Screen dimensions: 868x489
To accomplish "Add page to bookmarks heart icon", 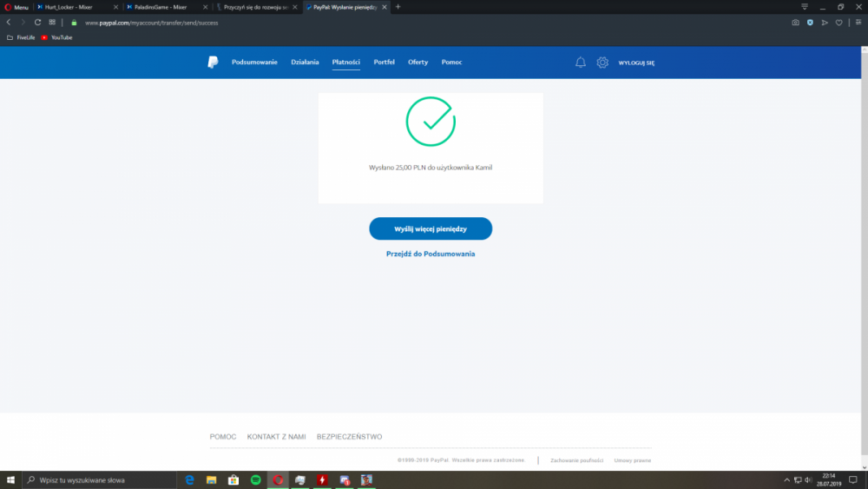I will (x=839, y=23).
